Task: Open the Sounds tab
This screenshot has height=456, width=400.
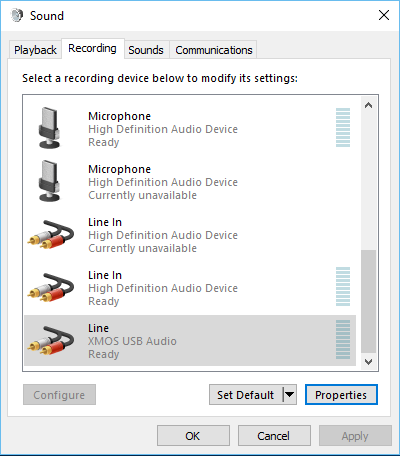Action: [146, 50]
